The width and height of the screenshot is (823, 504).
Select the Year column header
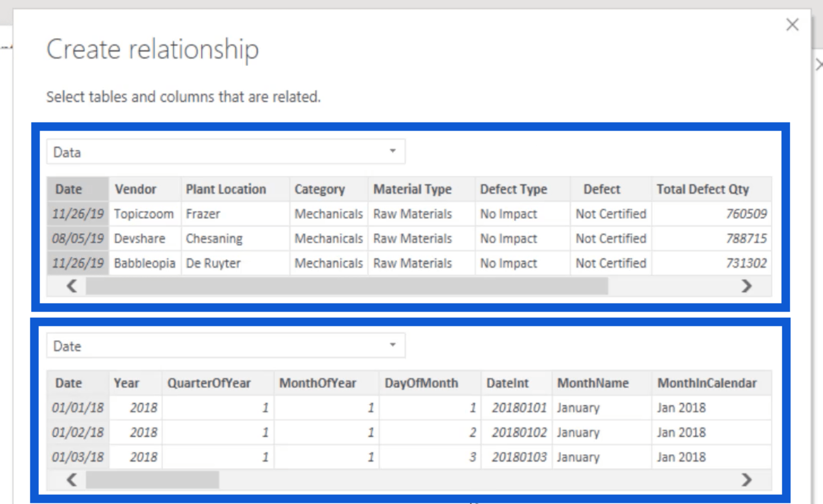pyautogui.click(x=135, y=383)
